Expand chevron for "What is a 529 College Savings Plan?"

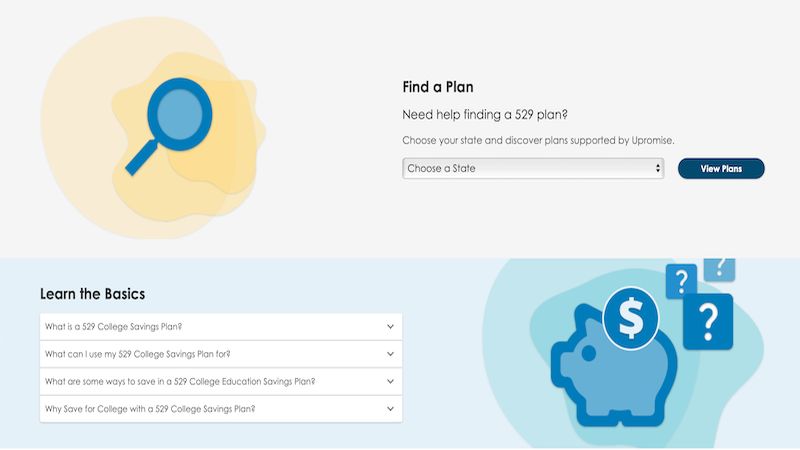click(390, 326)
